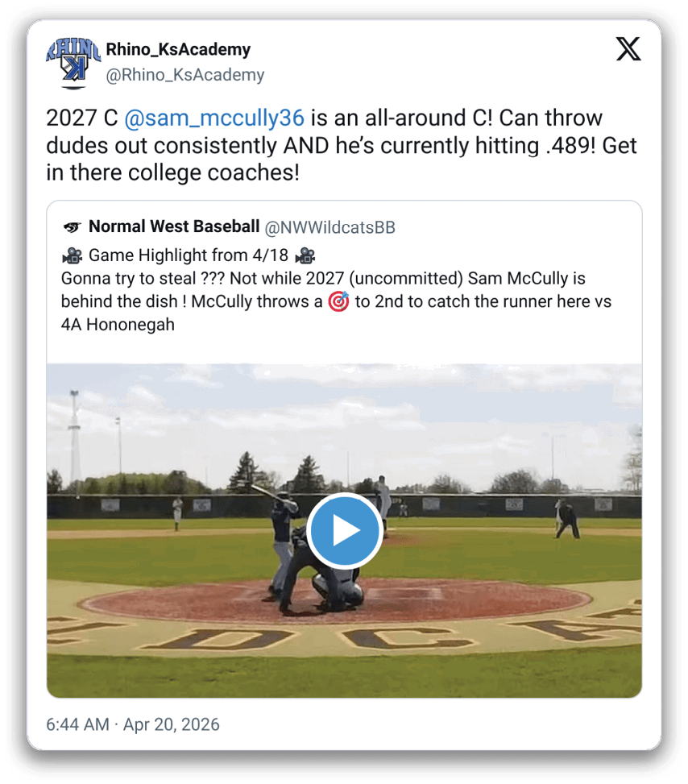Click "Game Highlight from 4/18" text
This screenshot has height=784, width=688.
pyautogui.click(x=189, y=256)
